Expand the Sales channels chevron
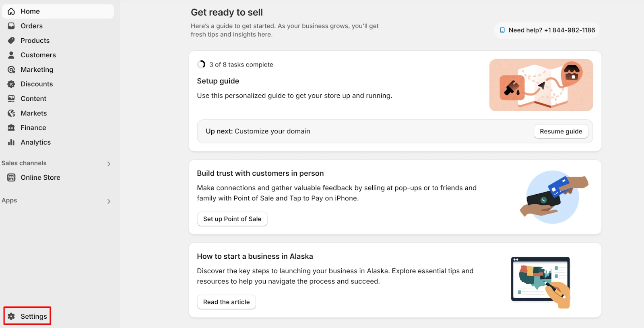644x328 pixels. [x=109, y=164]
